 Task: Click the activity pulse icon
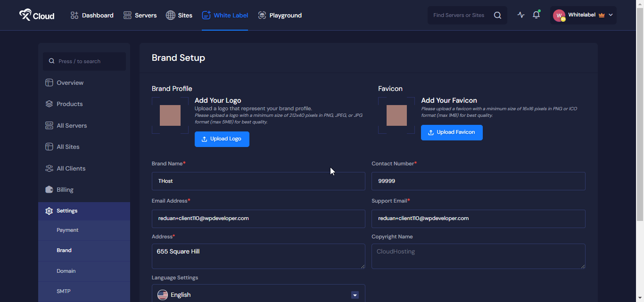coord(520,15)
